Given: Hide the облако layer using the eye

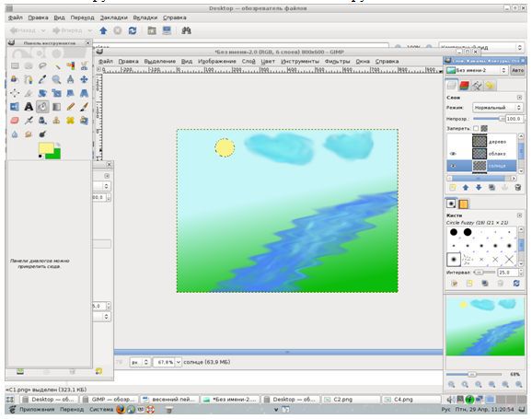Looking at the screenshot, I should 453,154.
